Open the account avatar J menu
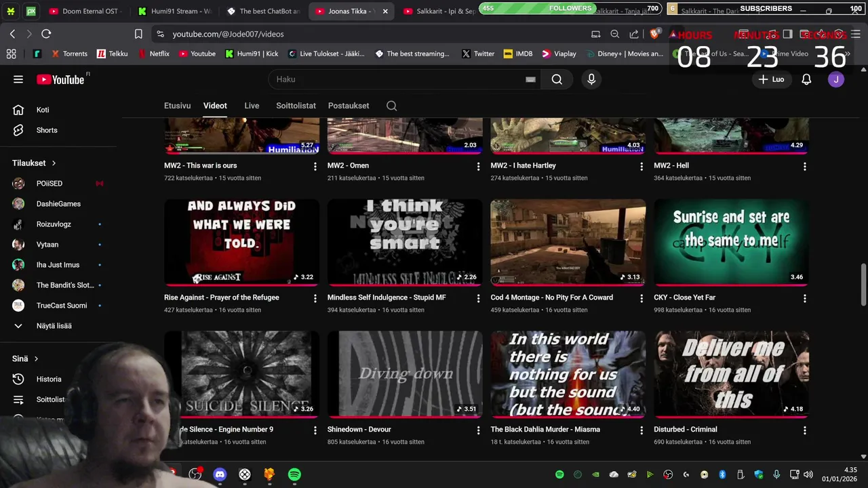 click(836, 79)
